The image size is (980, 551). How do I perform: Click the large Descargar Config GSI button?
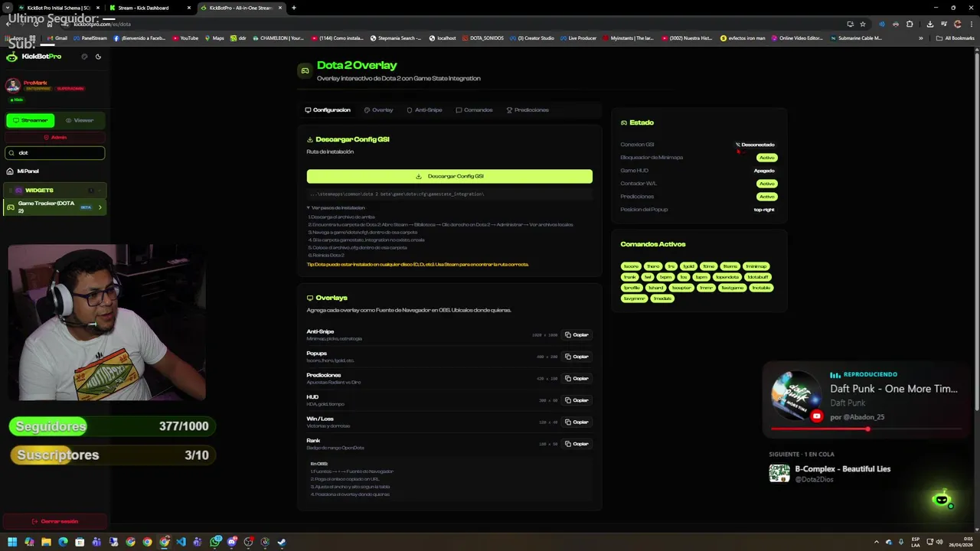point(449,176)
